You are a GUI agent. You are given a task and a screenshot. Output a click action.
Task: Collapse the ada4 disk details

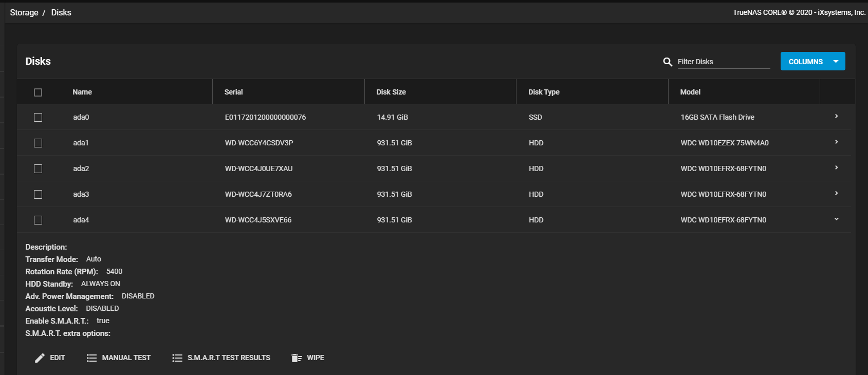coord(836,219)
